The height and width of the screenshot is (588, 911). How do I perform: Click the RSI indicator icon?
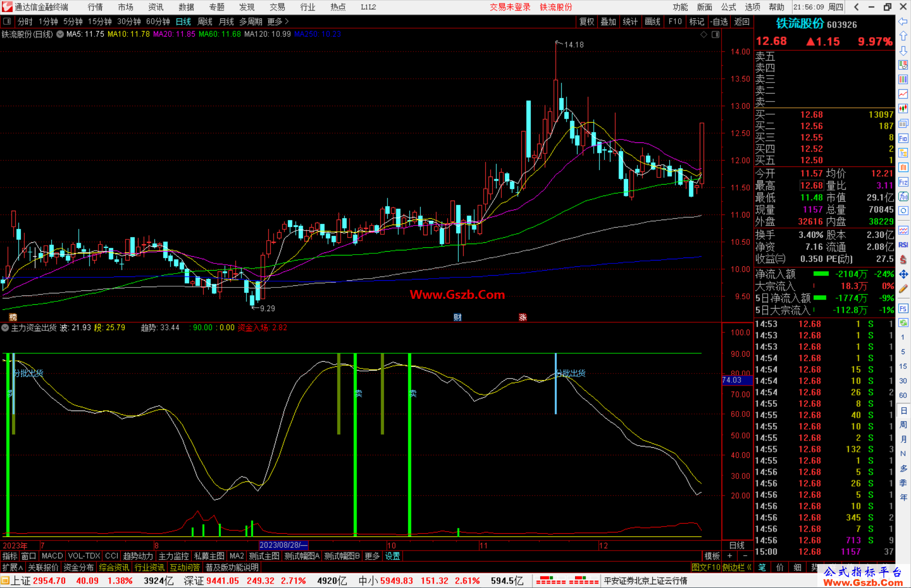pos(903,245)
